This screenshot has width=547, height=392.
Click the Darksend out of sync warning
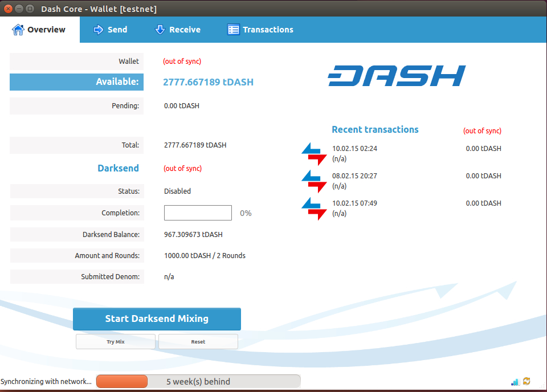(x=183, y=169)
